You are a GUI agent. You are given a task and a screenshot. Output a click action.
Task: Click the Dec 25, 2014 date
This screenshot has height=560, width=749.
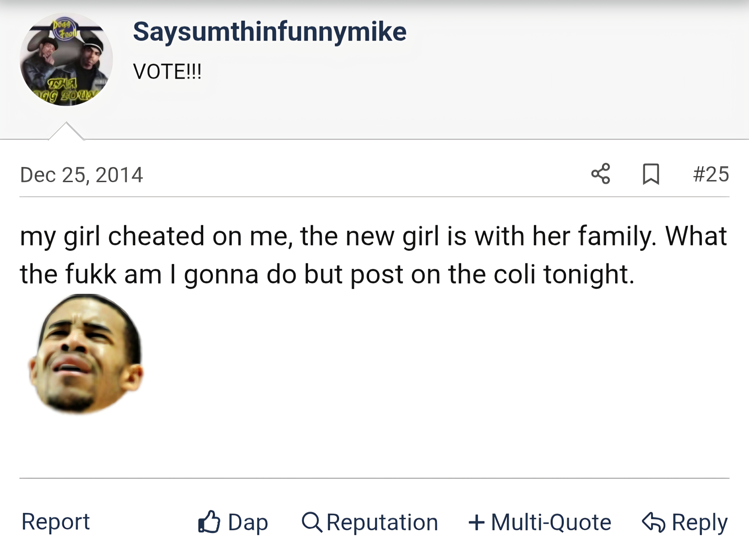tap(82, 175)
